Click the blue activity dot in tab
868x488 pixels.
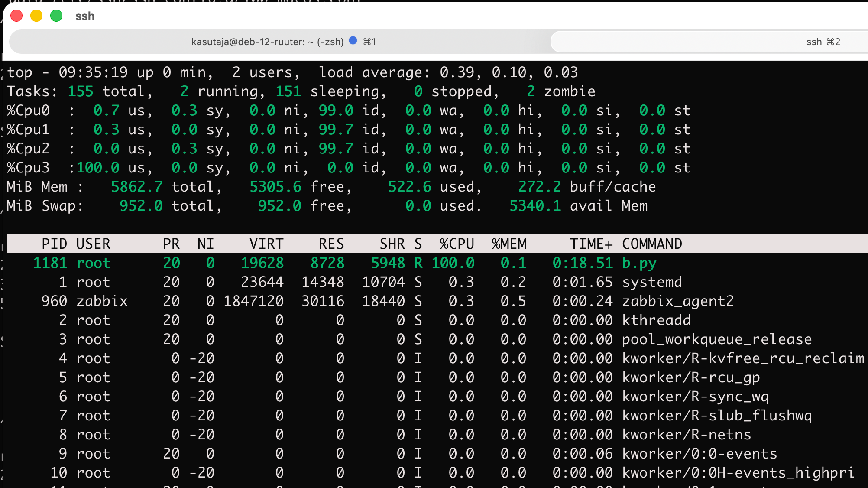[x=353, y=40]
